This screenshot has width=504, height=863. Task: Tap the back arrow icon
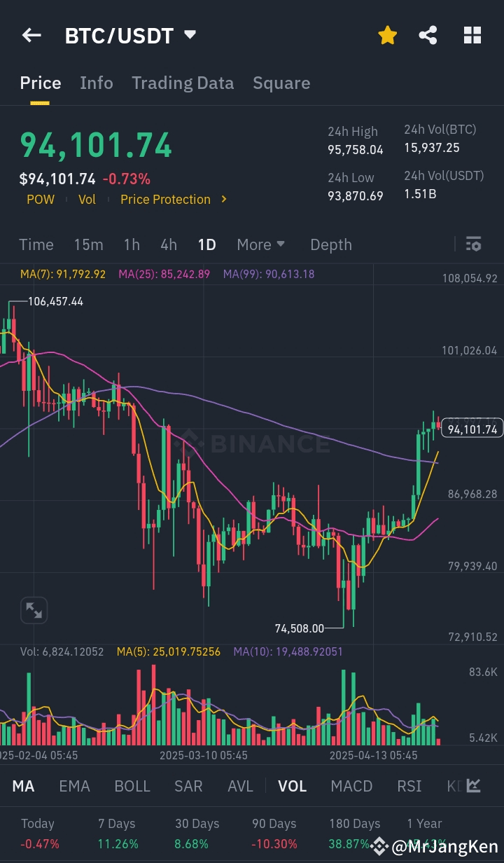tap(31, 35)
